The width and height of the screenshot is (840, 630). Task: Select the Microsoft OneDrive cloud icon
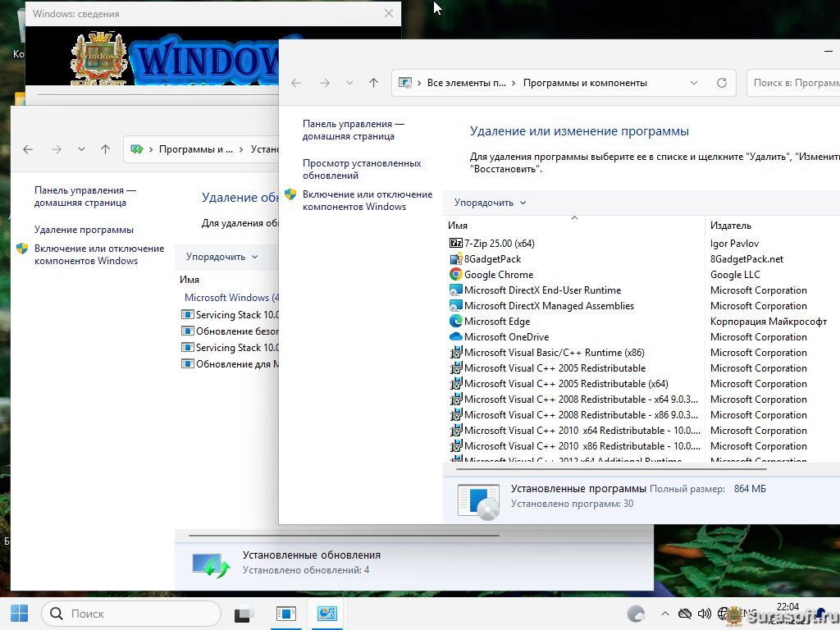tap(455, 336)
